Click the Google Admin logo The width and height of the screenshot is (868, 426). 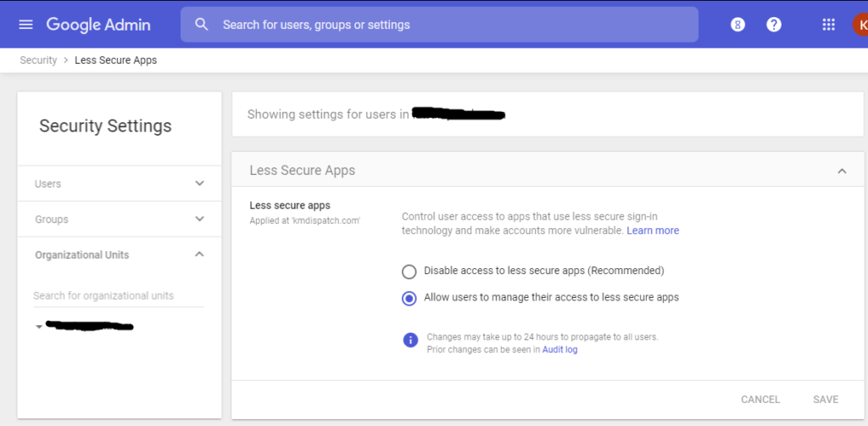98,25
